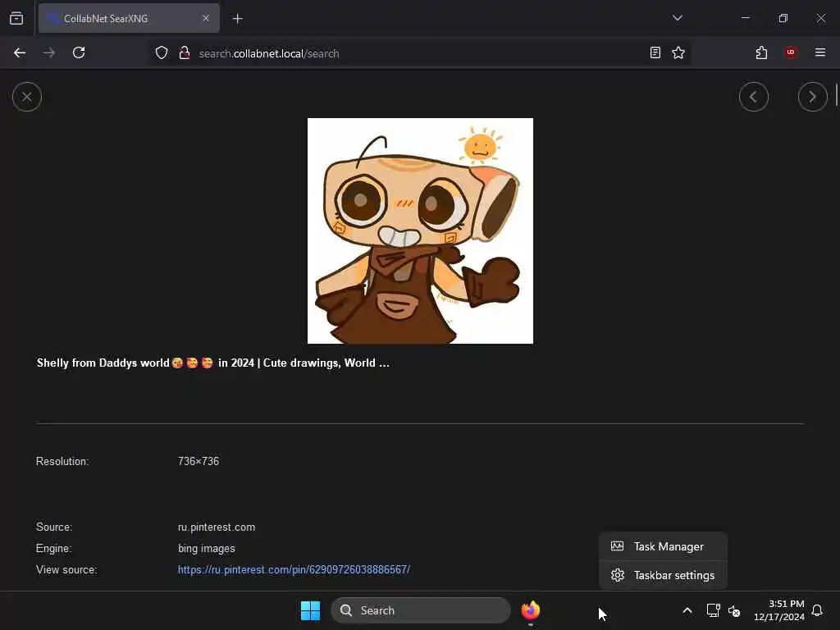
Task: Click the address bar URL field
Action: pos(418,53)
